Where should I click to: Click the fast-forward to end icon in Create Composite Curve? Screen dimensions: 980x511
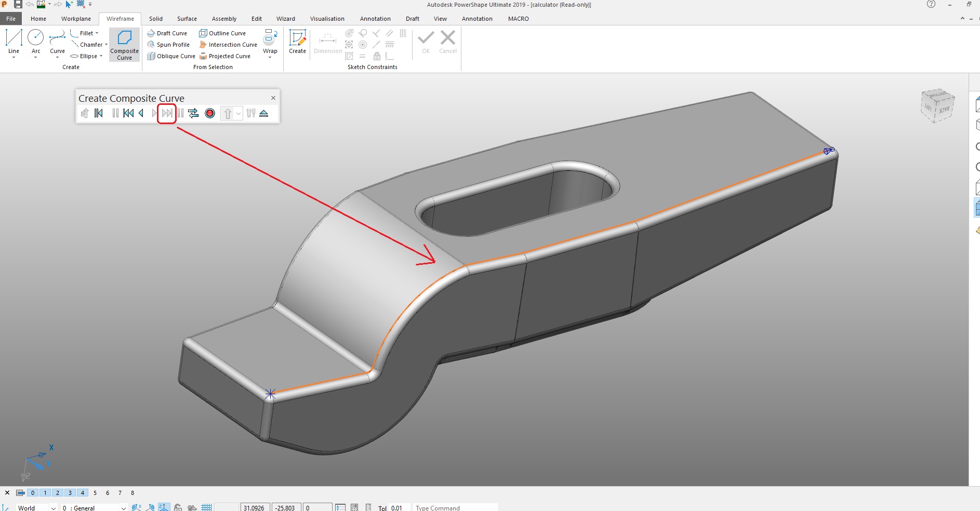[166, 113]
